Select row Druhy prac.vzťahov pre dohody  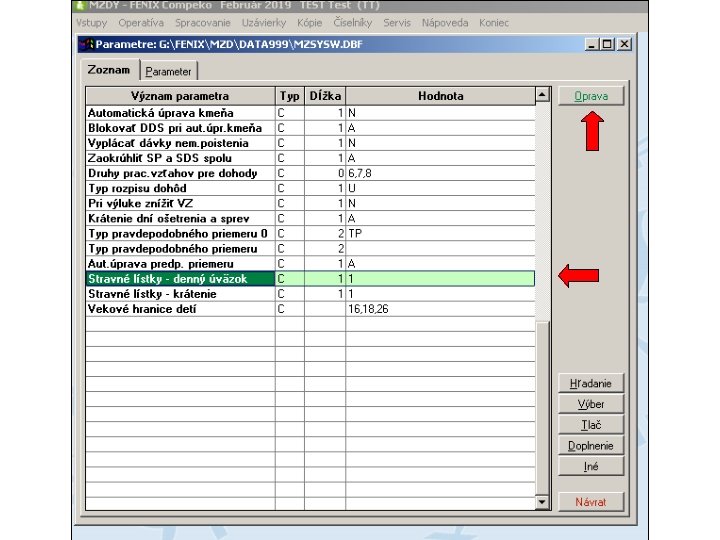310,174
